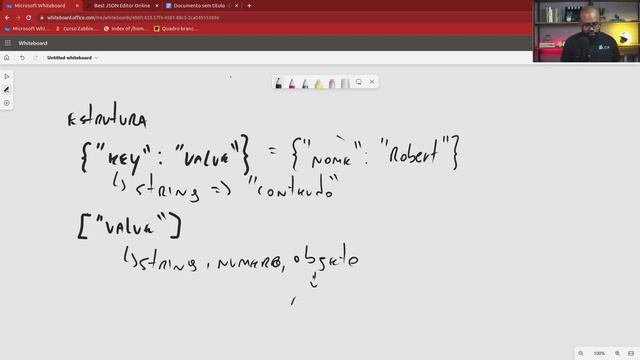Image resolution: width=640 pixels, height=360 pixels.
Task: Open the Index of /hom... bookmark
Action: [x=126, y=29]
